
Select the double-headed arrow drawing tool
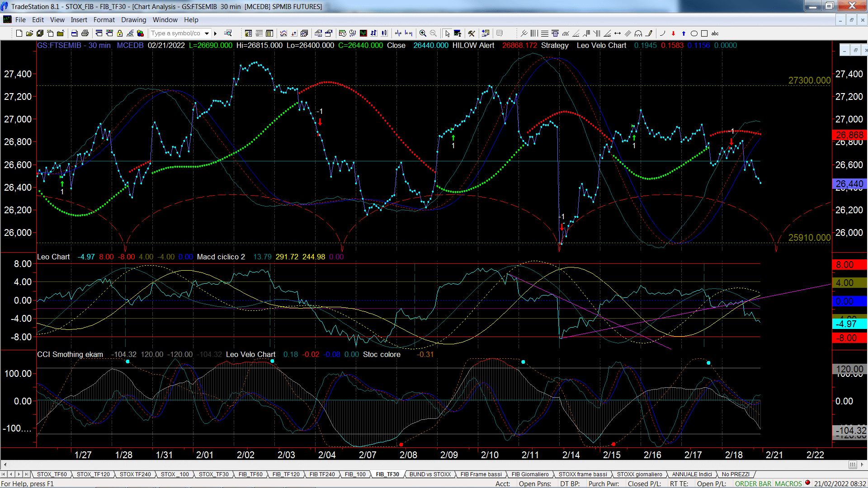pos(618,33)
